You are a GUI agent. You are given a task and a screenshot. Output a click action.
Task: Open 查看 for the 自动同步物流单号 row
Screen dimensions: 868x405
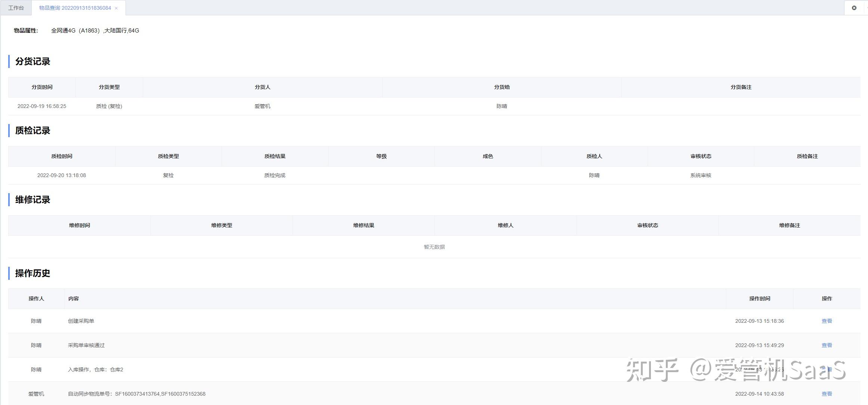827,394
